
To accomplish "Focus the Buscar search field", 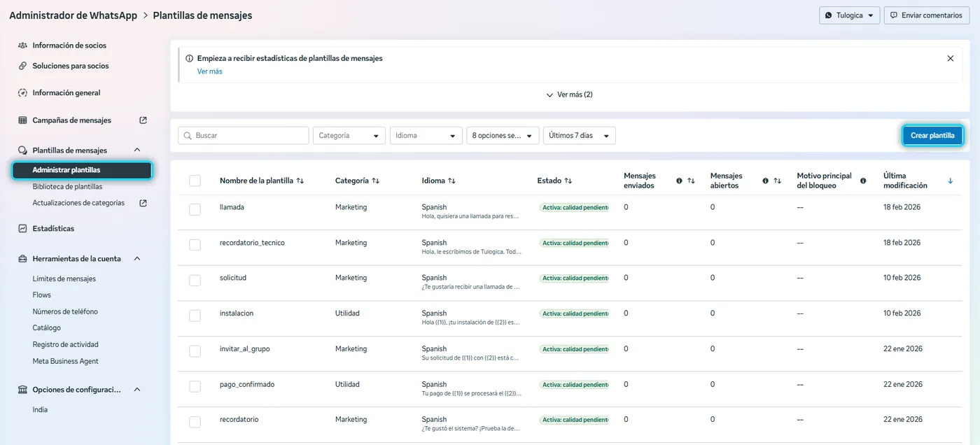I will click(244, 136).
